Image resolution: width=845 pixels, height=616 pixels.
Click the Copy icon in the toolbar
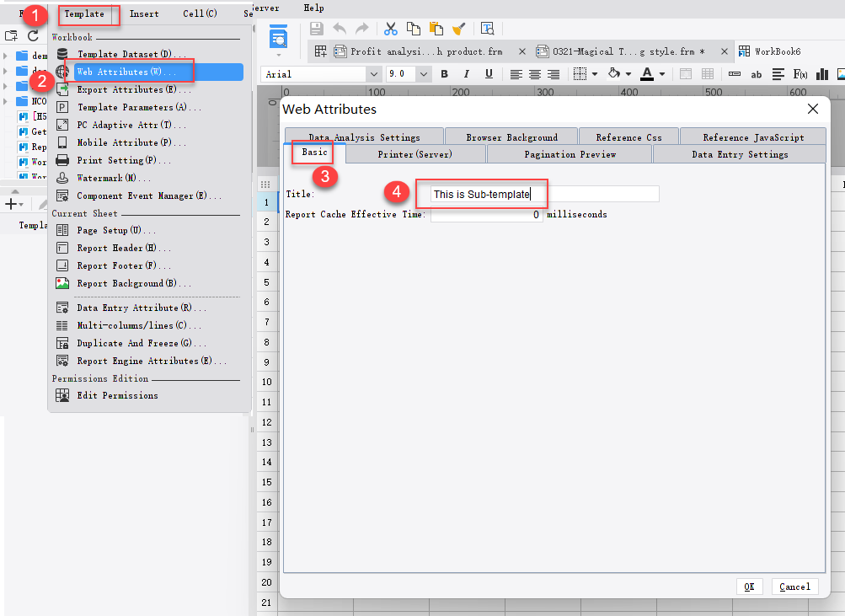click(414, 28)
